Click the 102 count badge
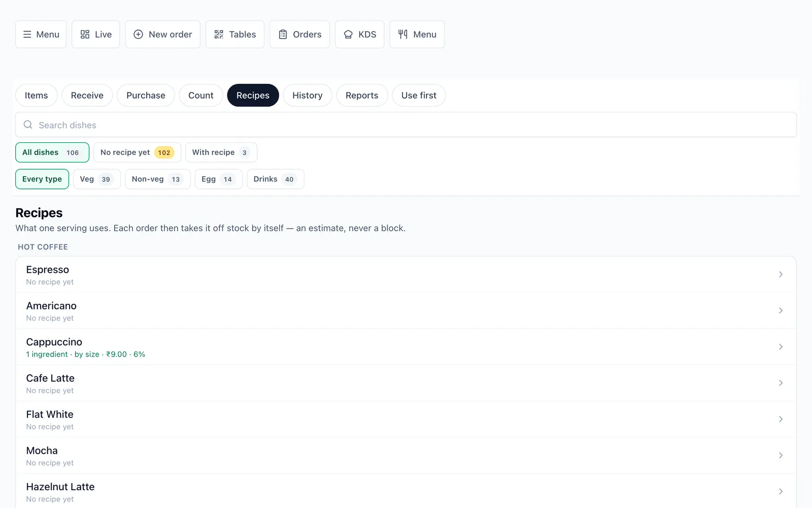Viewport: 812px width, 508px height. (x=164, y=152)
